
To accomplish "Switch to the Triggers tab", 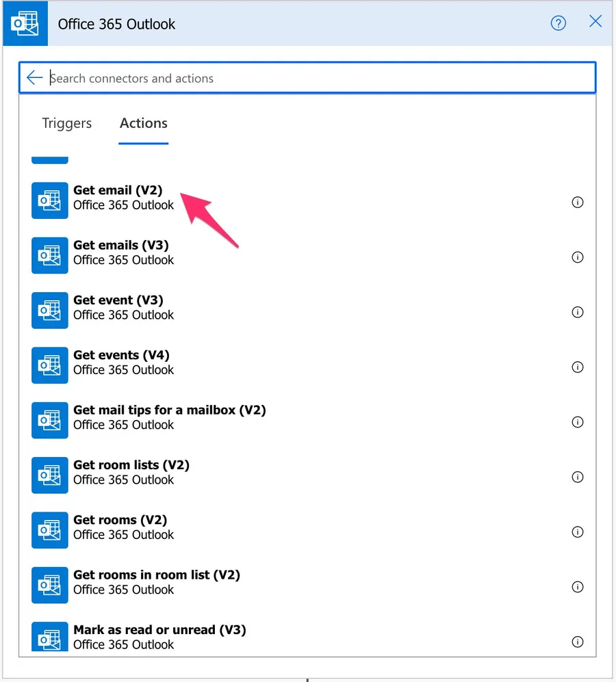I will click(66, 123).
